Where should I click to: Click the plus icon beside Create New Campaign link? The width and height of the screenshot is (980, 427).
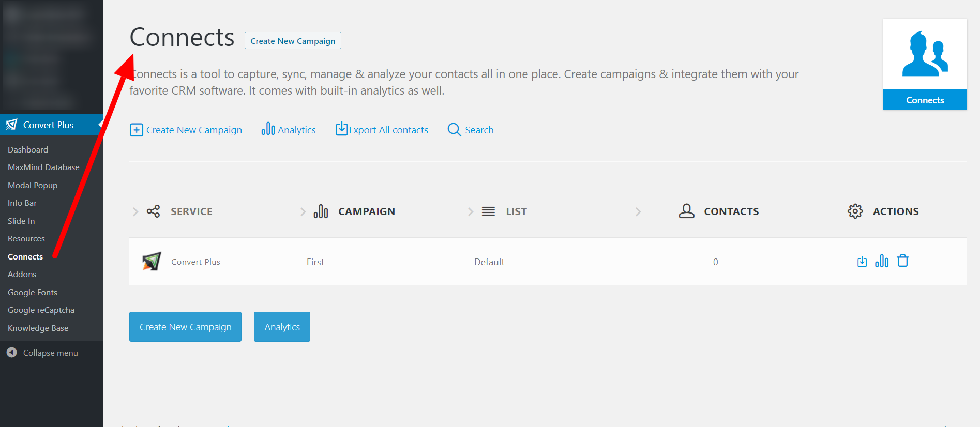click(136, 130)
